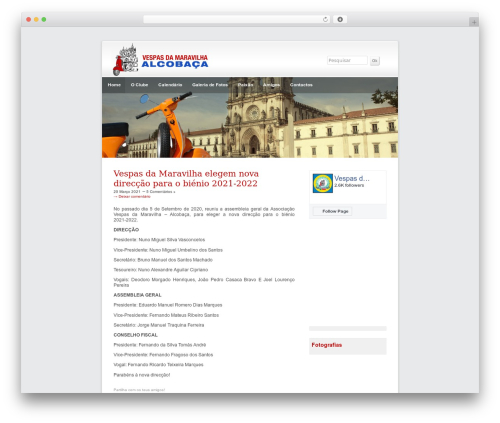Click the Ok search button
Image resolution: width=500 pixels, height=423 pixels.
coord(374,61)
